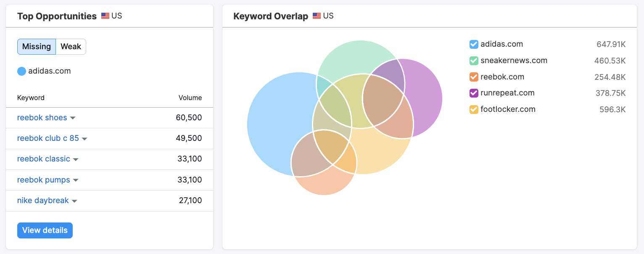This screenshot has height=254, width=644.
Task: Click the blue dot icon beside adidas.com legend
Action: coord(21,71)
